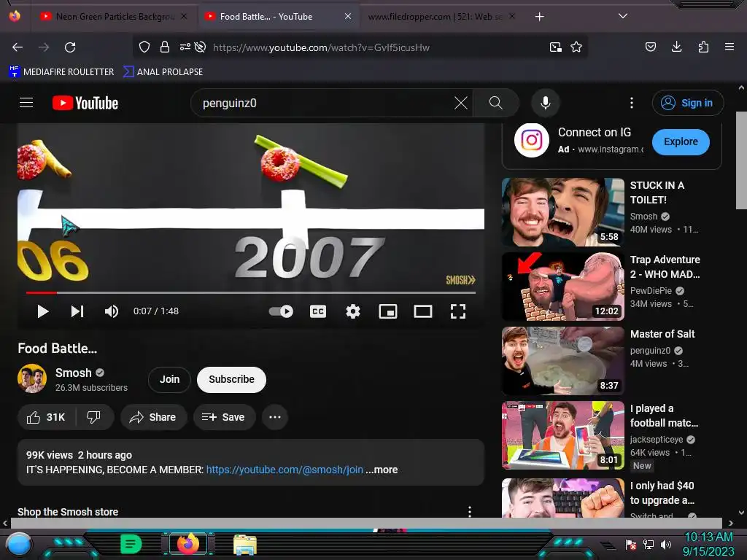Reload the current page
The image size is (747, 560).
coord(70,47)
